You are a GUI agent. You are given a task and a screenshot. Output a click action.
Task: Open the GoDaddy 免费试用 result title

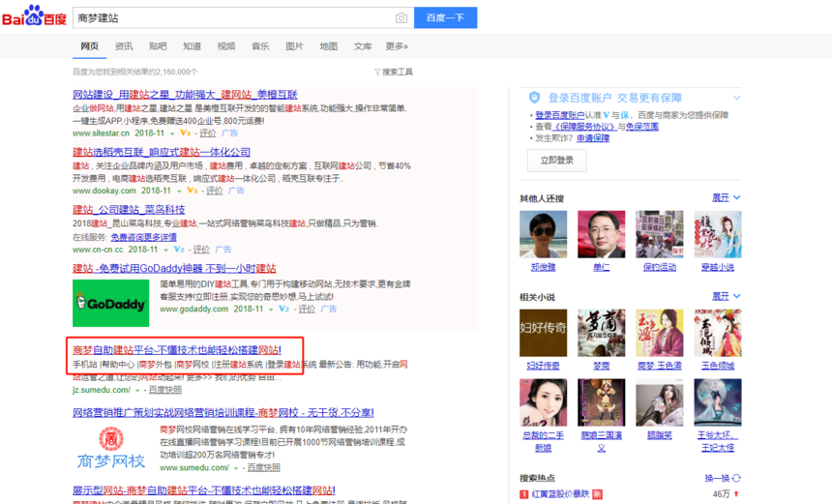174,268
